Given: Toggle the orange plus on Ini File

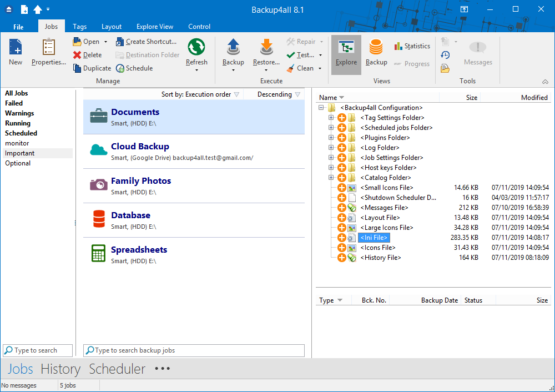Looking at the screenshot, I should (x=341, y=238).
